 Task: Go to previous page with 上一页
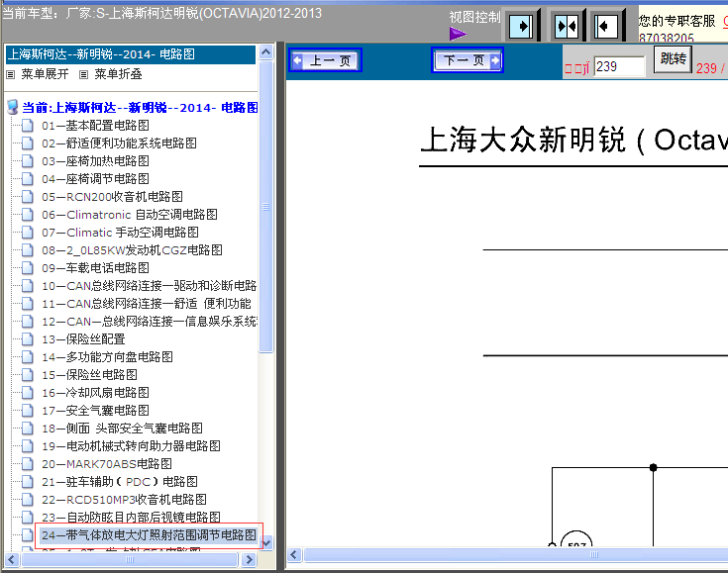click(x=326, y=60)
